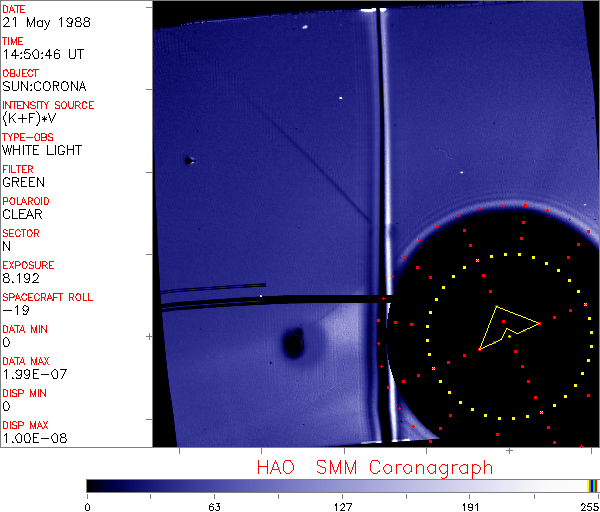Image resolution: width=600 pixels, height=512 pixels.
Task: Click the INTENSITY SOURCE label
Action: [x=48, y=105]
